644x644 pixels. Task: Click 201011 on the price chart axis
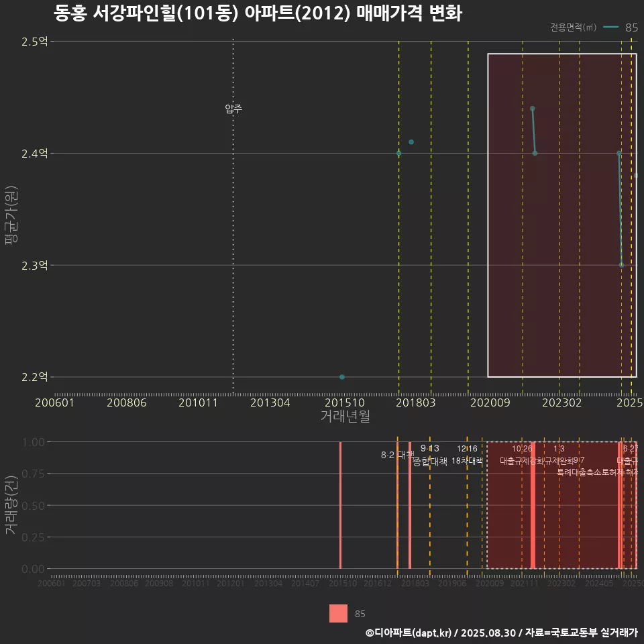198,402
